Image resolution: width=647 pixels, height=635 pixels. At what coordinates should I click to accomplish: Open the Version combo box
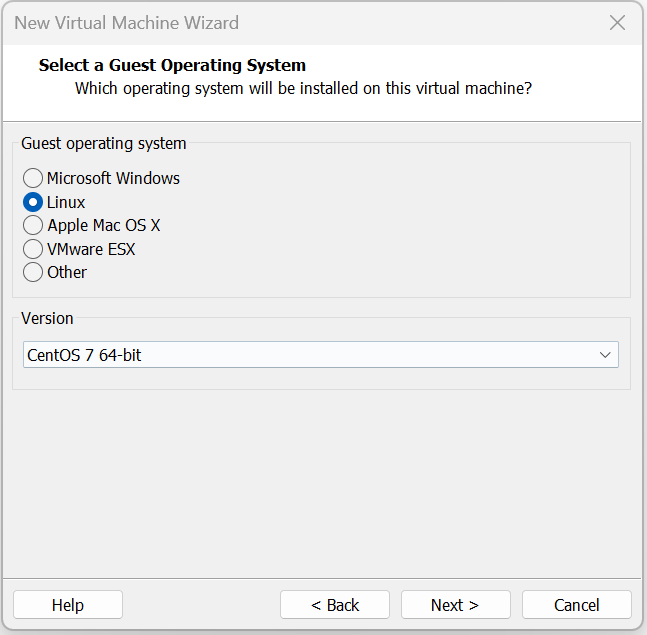point(320,355)
